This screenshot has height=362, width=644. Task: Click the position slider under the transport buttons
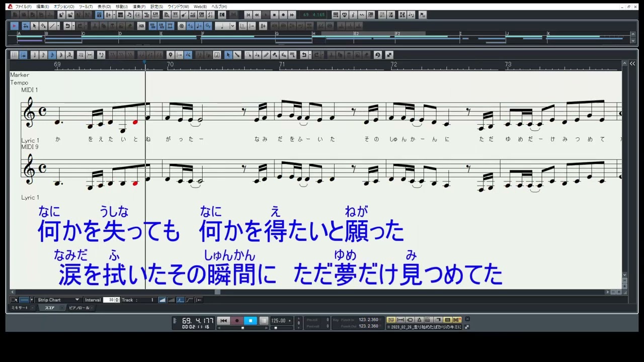243,328
